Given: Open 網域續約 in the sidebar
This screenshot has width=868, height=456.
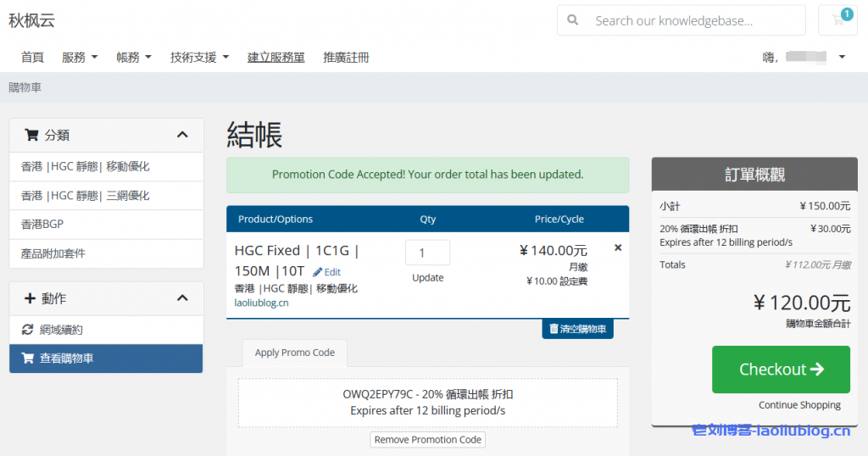Looking at the screenshot, I should [61, 330].
